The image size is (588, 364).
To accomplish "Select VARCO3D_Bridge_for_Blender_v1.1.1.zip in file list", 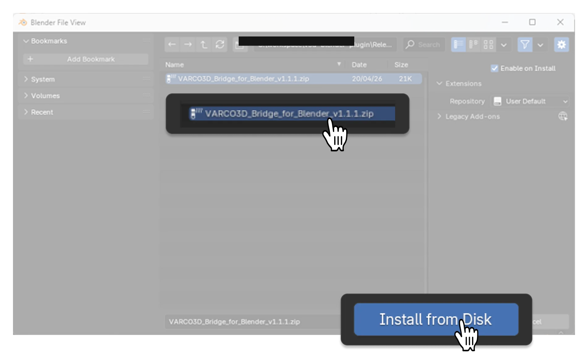I will [x=293, y=79].
